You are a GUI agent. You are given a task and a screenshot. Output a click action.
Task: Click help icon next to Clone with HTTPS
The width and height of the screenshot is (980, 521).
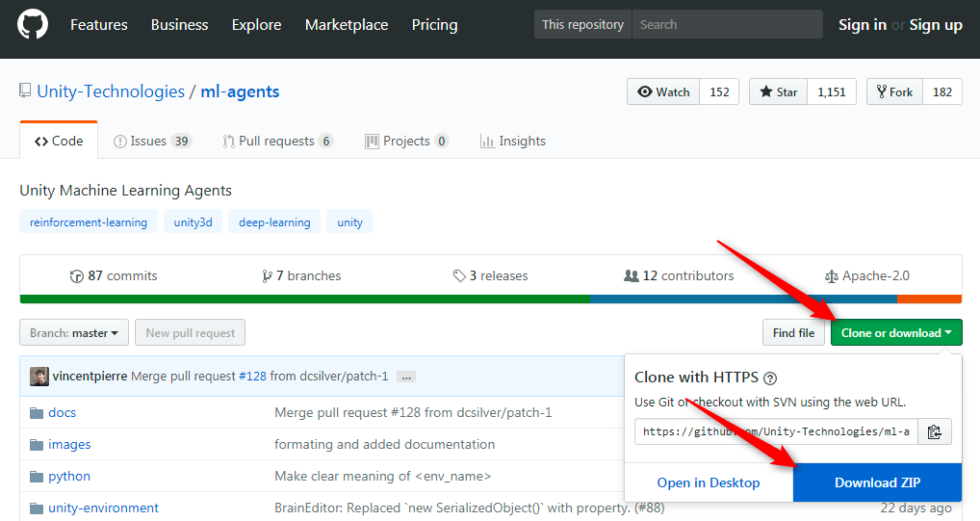[770, 378]
